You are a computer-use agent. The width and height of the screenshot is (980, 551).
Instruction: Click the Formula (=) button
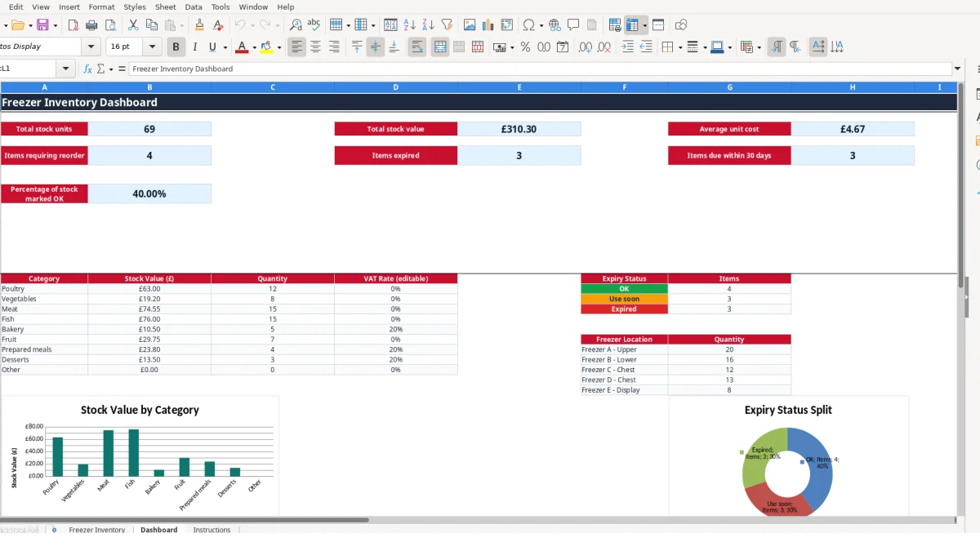[122, 69]
